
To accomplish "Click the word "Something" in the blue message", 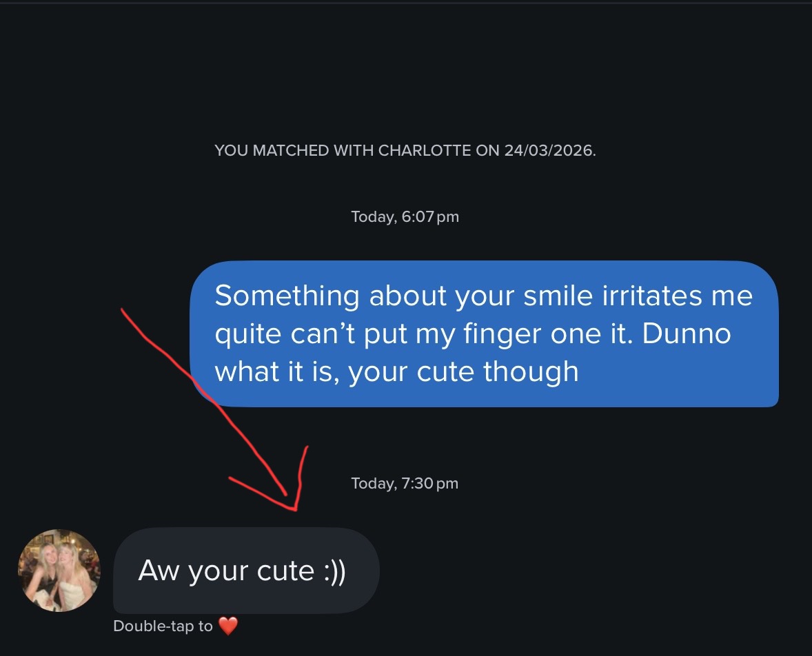I will pos(287,296).
